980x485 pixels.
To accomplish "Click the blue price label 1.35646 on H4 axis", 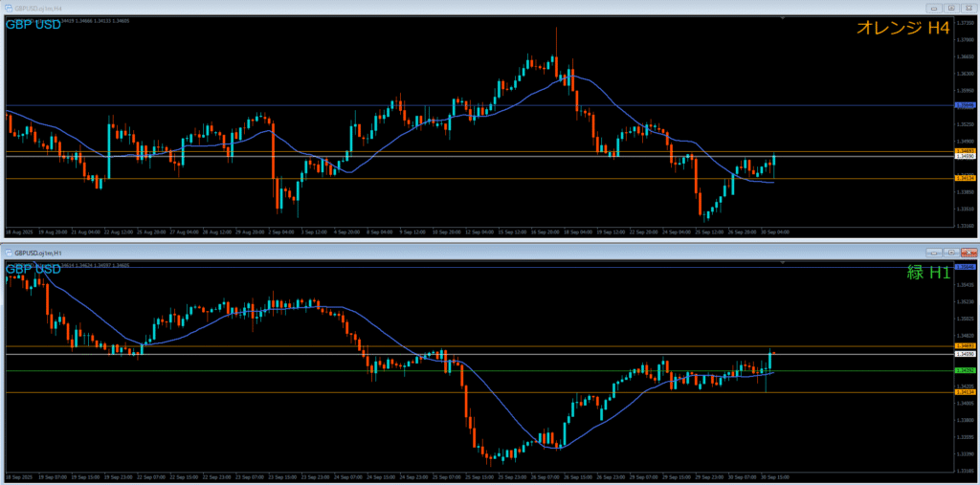I will tap(965, 105).
